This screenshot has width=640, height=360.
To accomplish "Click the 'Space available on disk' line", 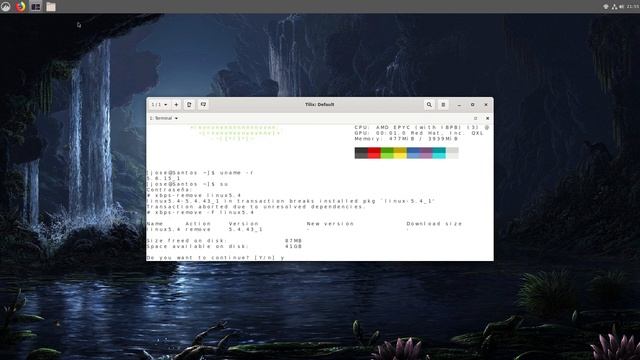I will (224, 247).
